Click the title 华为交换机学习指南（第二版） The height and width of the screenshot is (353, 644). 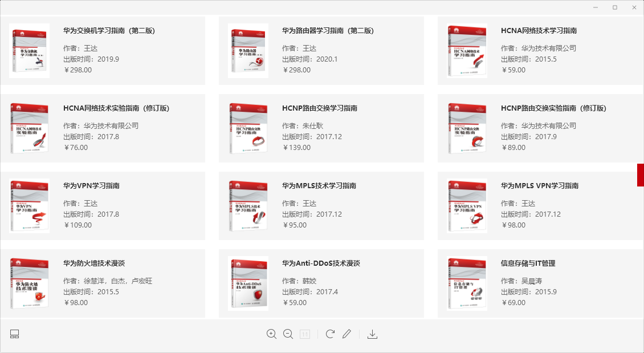pos(109,30)
